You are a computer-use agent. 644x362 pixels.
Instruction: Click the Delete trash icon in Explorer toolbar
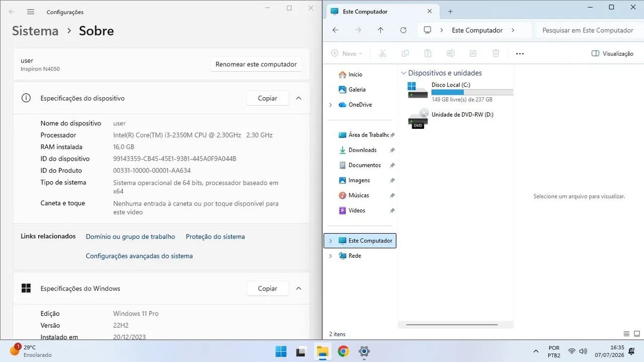(x=496, y=53)
